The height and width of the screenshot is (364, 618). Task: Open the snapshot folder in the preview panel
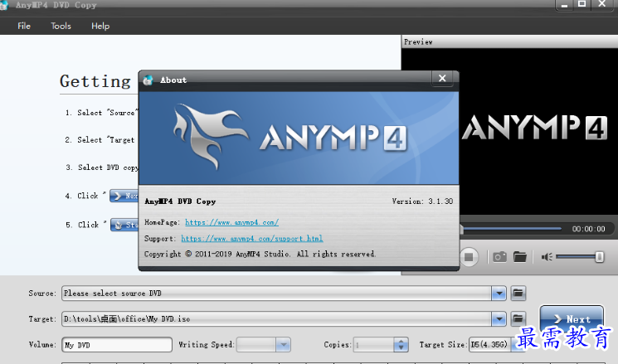click(x=520, y=257)
